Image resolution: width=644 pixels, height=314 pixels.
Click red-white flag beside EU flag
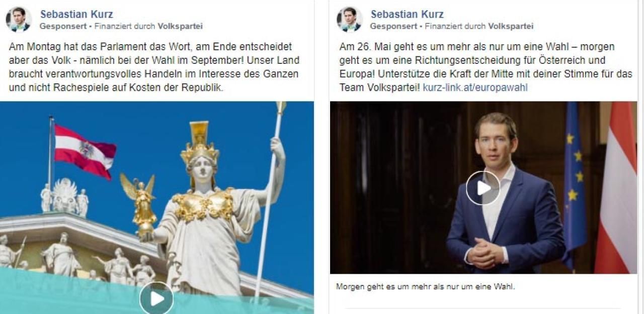pyautogui.click(x=616, y=187)
